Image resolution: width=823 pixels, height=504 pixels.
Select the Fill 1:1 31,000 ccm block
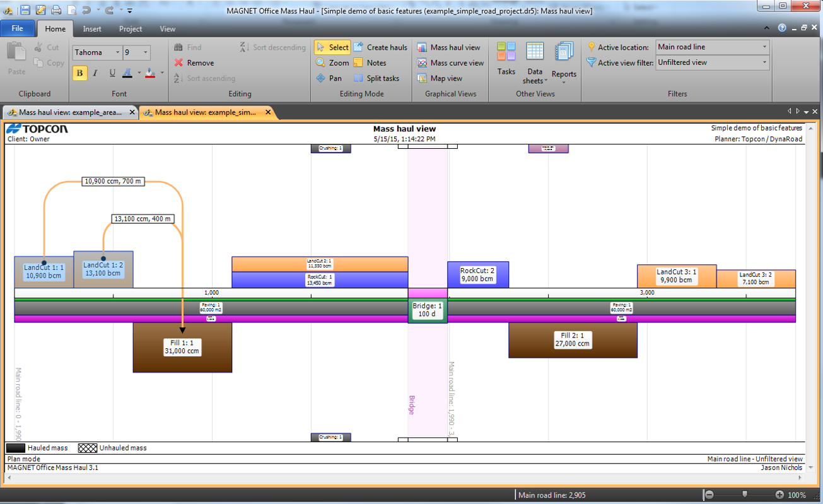pos(182,347)
